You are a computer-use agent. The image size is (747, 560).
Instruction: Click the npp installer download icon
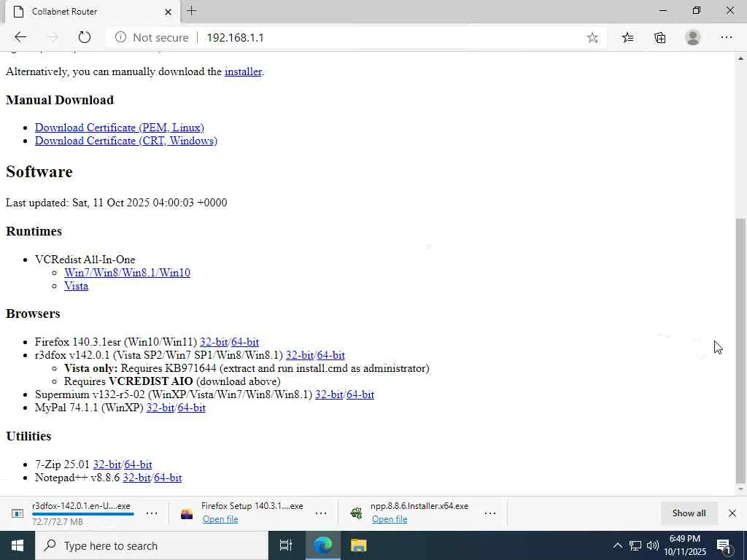coord(356,513)
